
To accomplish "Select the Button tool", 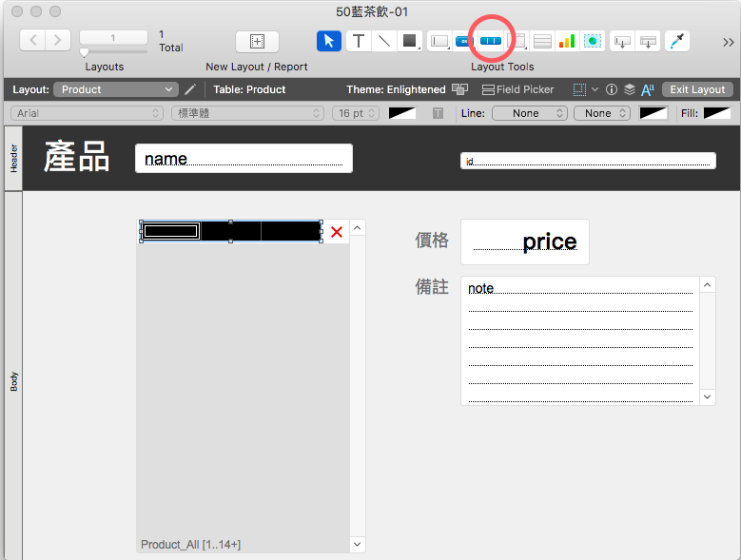I will coord(463,41).
